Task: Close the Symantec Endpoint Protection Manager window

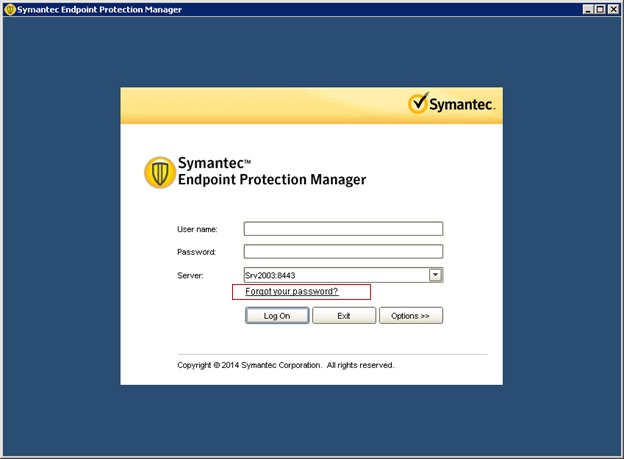Action: [613, 9]
